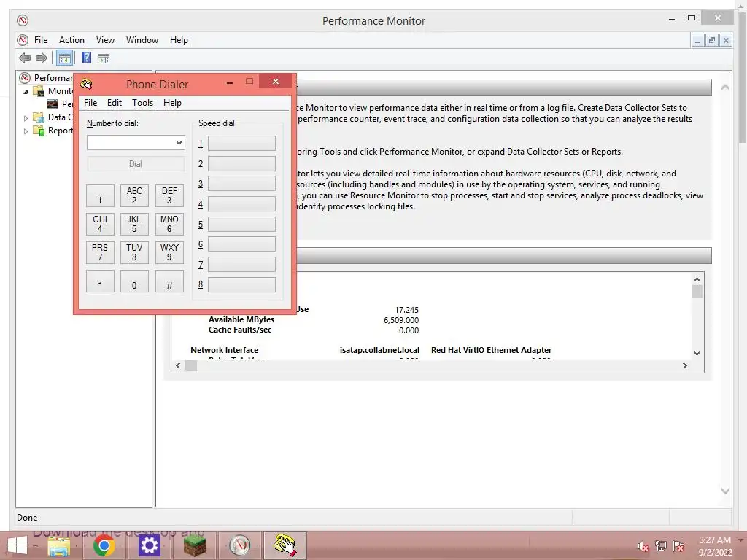Click the network icon in system tray
This screenshot has height=560, width=747.
point(660,546)
